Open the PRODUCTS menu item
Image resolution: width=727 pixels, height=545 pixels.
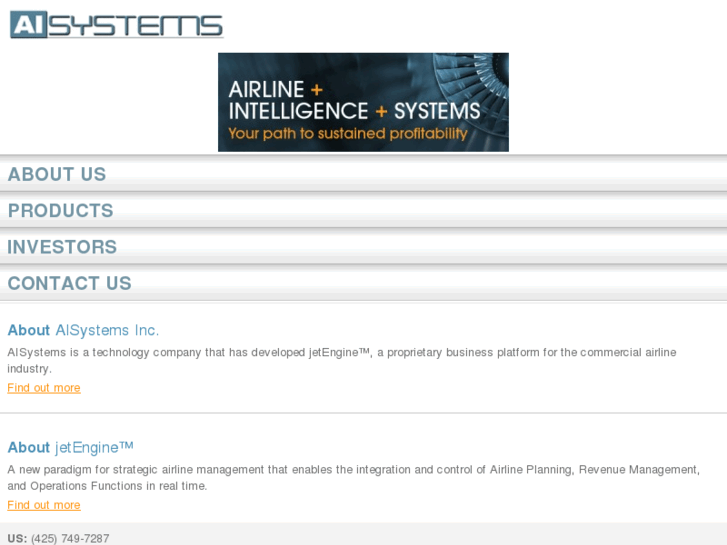(x=364, y=210)
